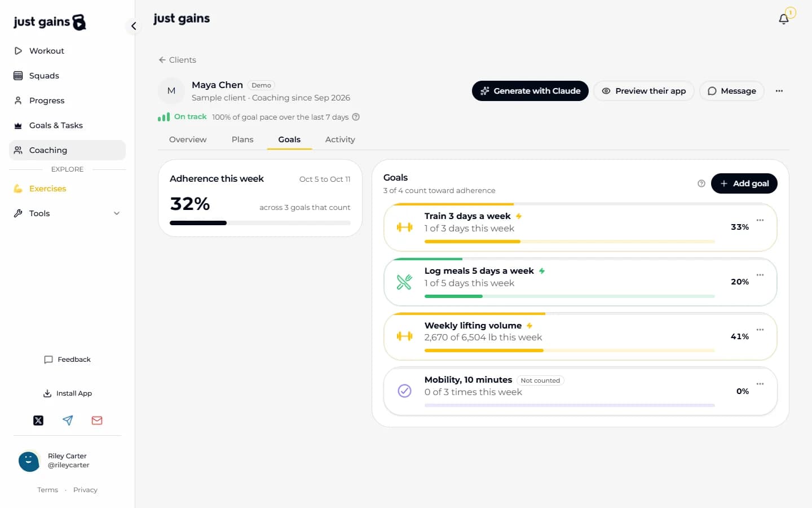Open Squads in the sidebar

[67, 76]
